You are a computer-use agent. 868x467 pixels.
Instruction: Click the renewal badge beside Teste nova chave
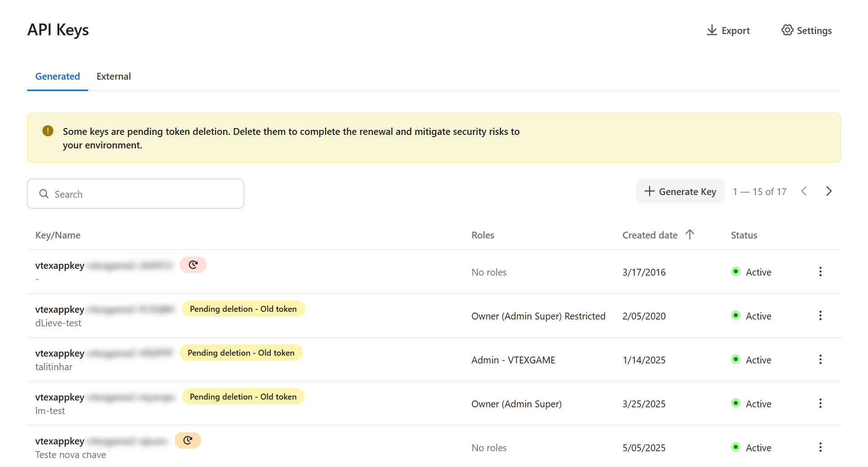[x=188, y=439]
